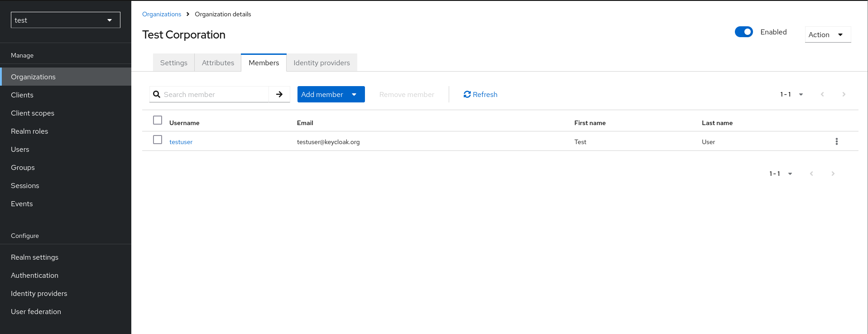Go to next page in top pagination
Viewport: 868px width, 334px height.
point(844,94)
